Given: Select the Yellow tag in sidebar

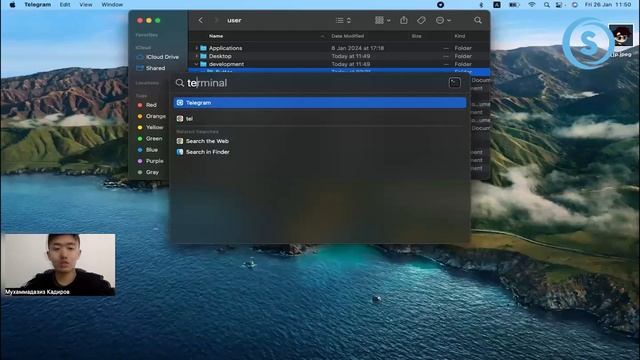Looking at the screenshot, I should 150,127.
